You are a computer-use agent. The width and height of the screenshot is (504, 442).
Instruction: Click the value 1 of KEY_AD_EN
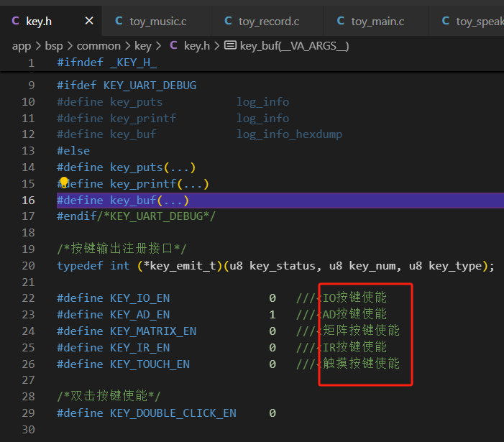272,315
